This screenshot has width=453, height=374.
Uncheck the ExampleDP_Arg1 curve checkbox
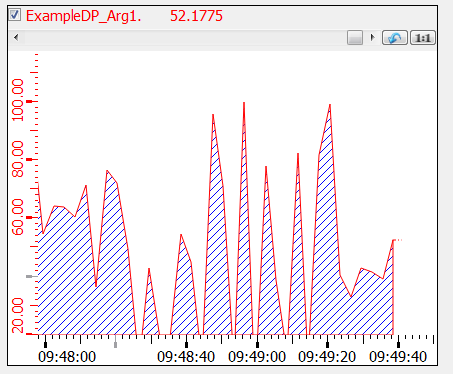[x=15, y=15]
